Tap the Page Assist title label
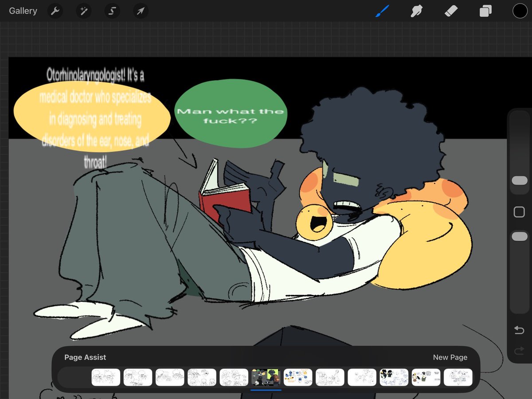 pyautogui.click(x=85, y=357)
